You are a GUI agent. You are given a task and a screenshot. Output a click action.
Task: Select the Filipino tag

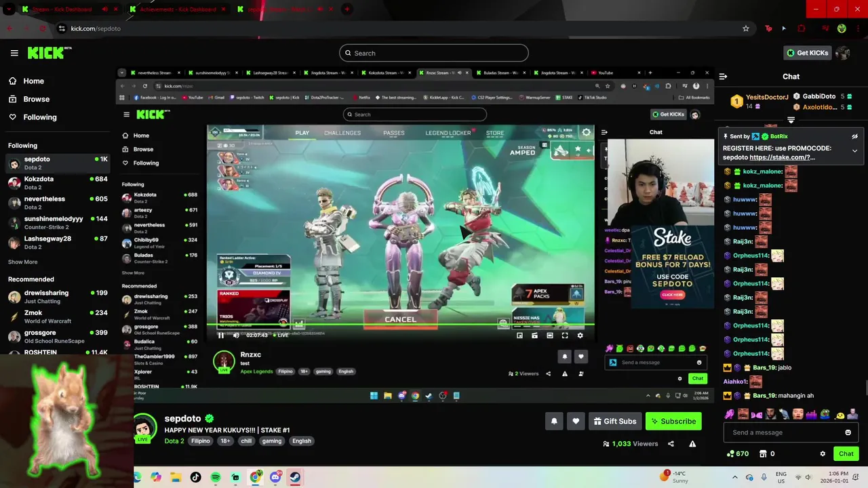click(201, 441)
